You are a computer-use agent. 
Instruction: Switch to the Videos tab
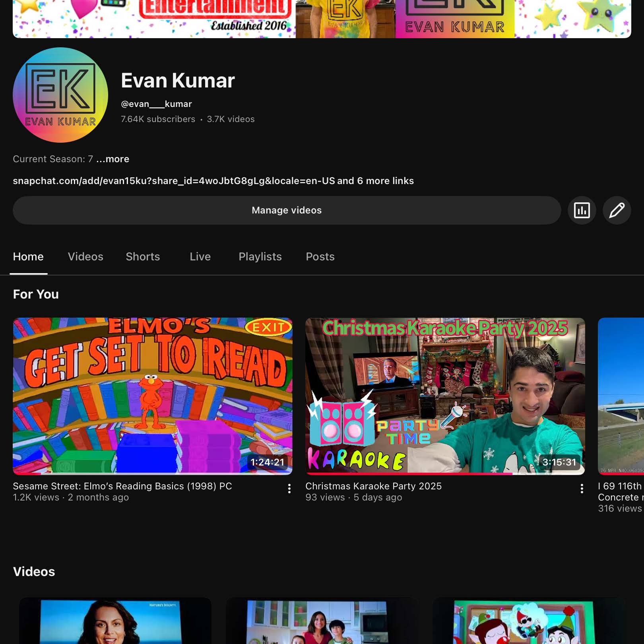tap(85, 257)
